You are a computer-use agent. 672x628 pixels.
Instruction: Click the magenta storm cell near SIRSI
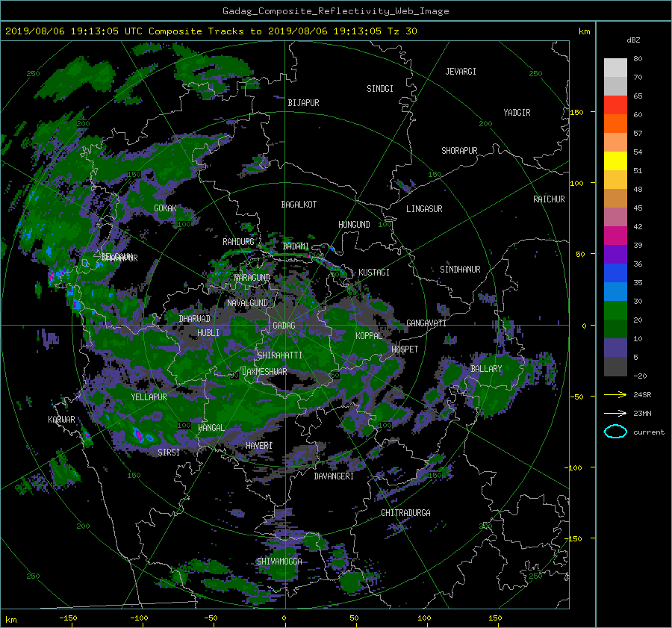(x=138, y=435)
